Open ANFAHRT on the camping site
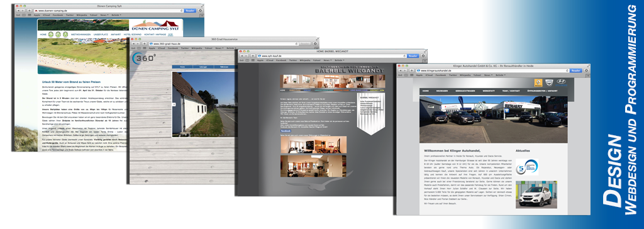 [116, 35]
